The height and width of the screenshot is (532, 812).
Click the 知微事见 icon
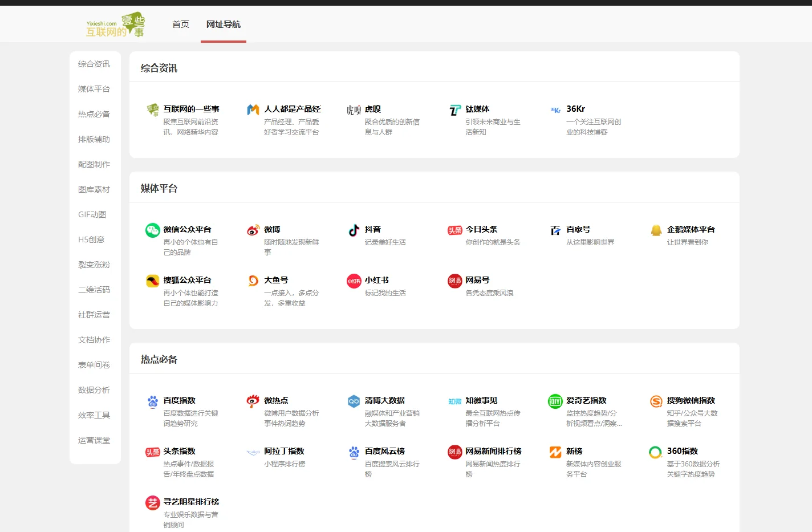454,401
